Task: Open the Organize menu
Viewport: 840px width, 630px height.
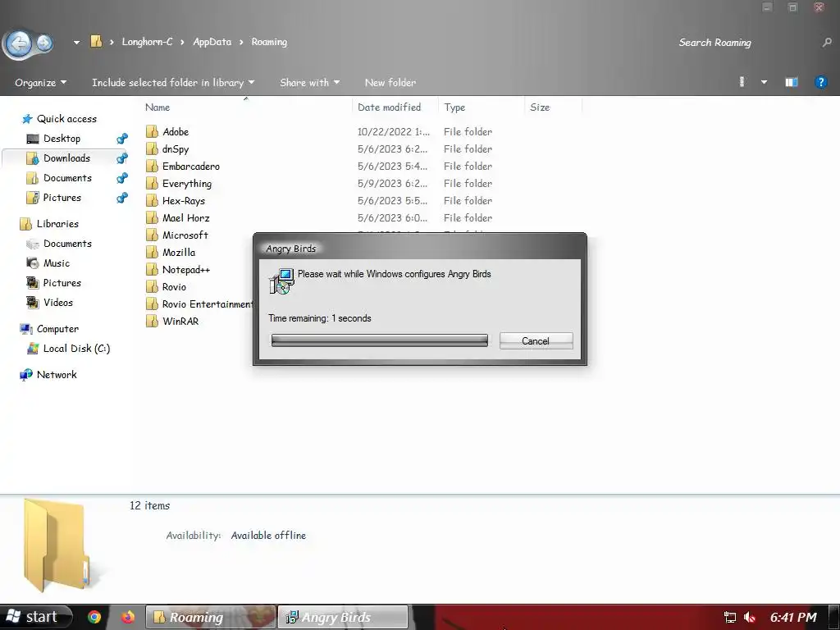Action: (x=40, y=83)
